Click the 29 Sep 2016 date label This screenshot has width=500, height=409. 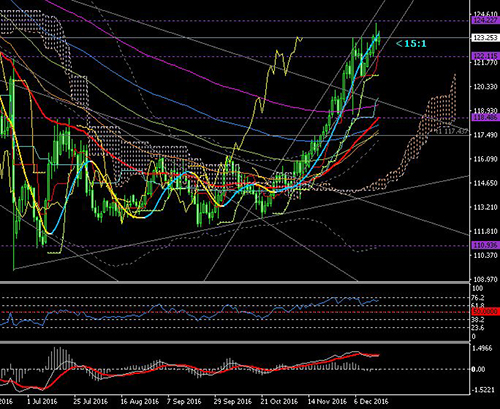[232, 401]
